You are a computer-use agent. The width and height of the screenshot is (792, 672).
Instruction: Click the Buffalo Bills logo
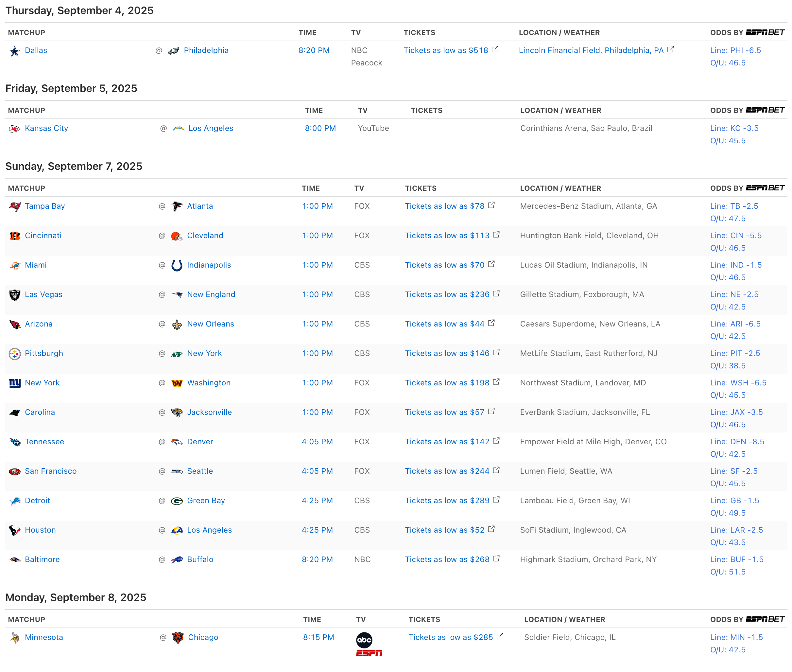pyautogui.click(x=177, y=560)
